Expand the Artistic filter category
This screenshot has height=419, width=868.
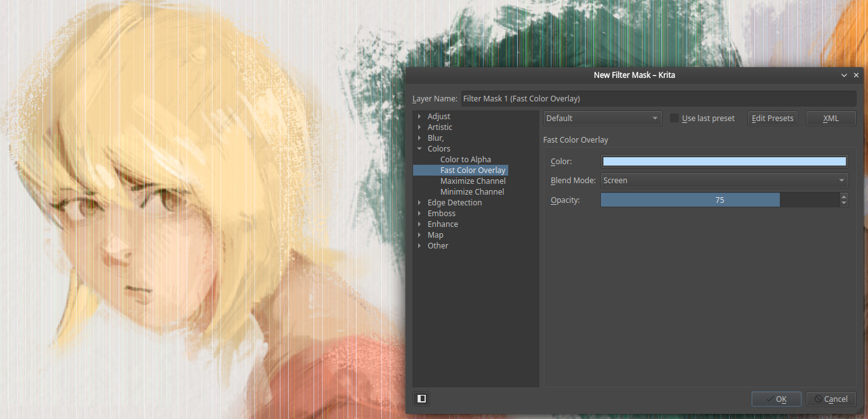point(419,127)
